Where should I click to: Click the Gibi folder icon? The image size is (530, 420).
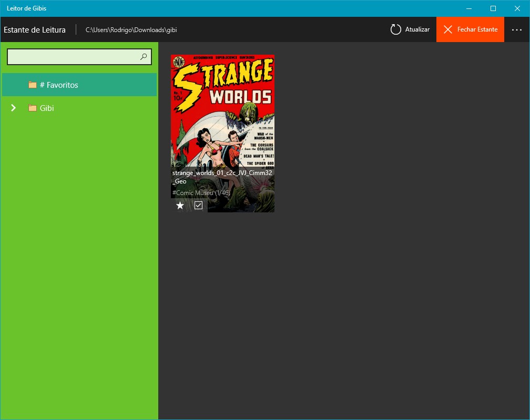tap(33, 108)
